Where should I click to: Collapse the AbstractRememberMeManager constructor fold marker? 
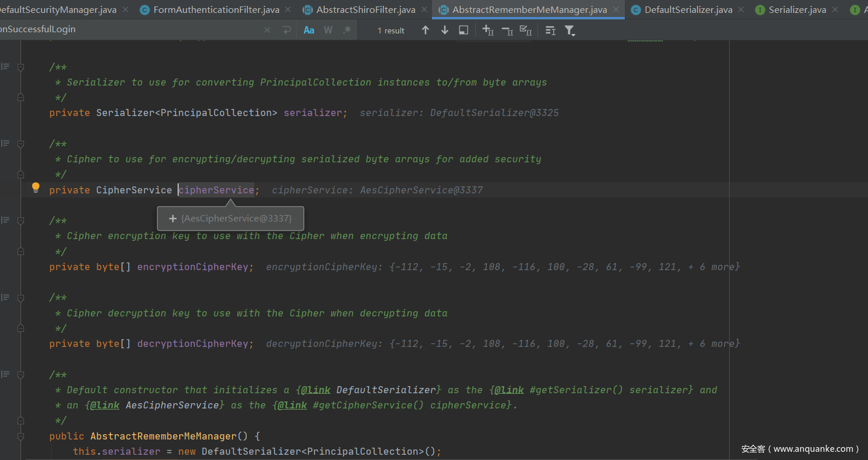[21, 437]
